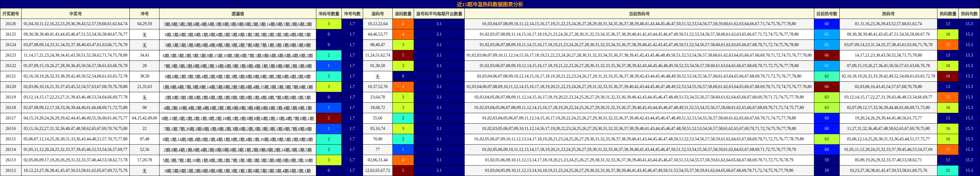Select draw period 26118
Image resolution: width=980 pixels, height=176 pixels.
(11, 107)
